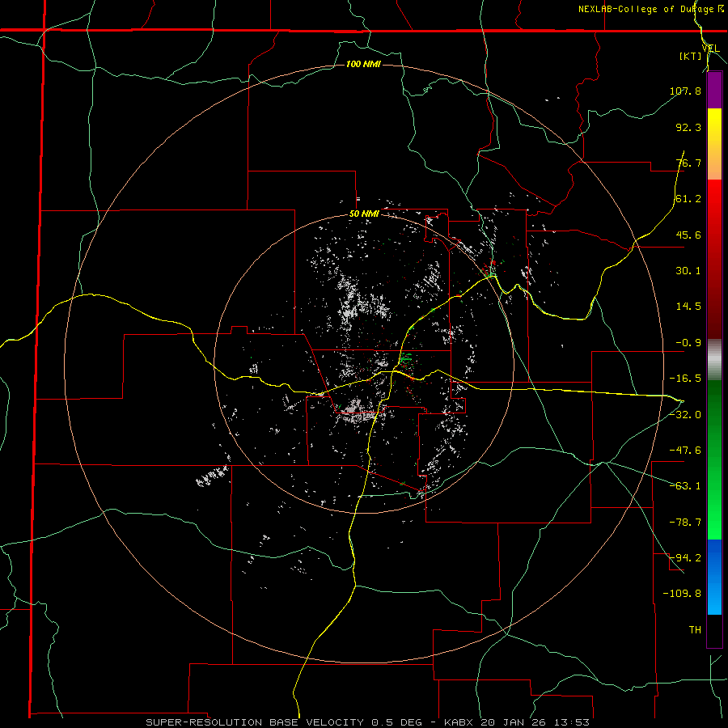The height and width of the screenshot is (728, 728).
Task: Click the VEL legend title
Action: [710, 49]
